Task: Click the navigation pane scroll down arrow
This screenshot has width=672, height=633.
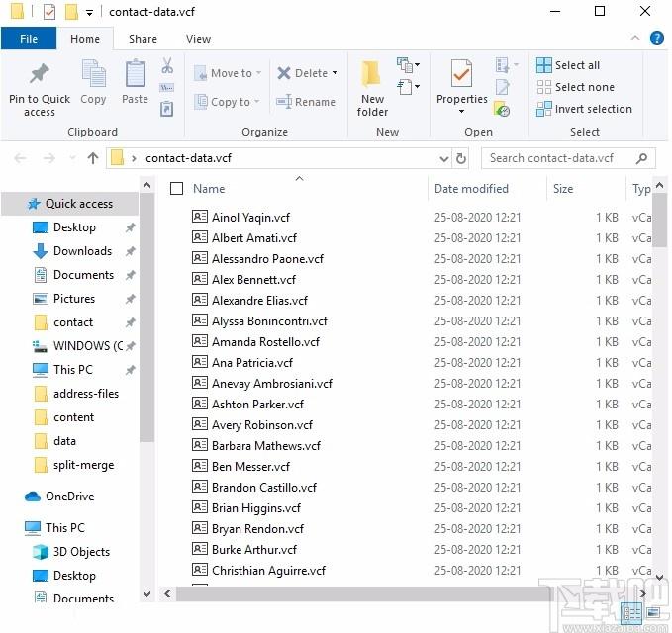Action: pyautogui.click(x=146, y=594)
